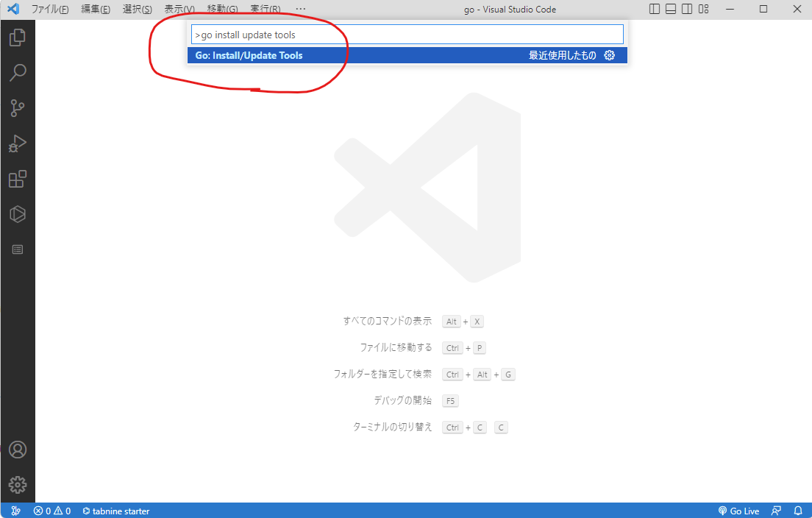Toggle bottom panel layout icon
The height and width of the screenshot is (518, 812).
pos(671,9)
